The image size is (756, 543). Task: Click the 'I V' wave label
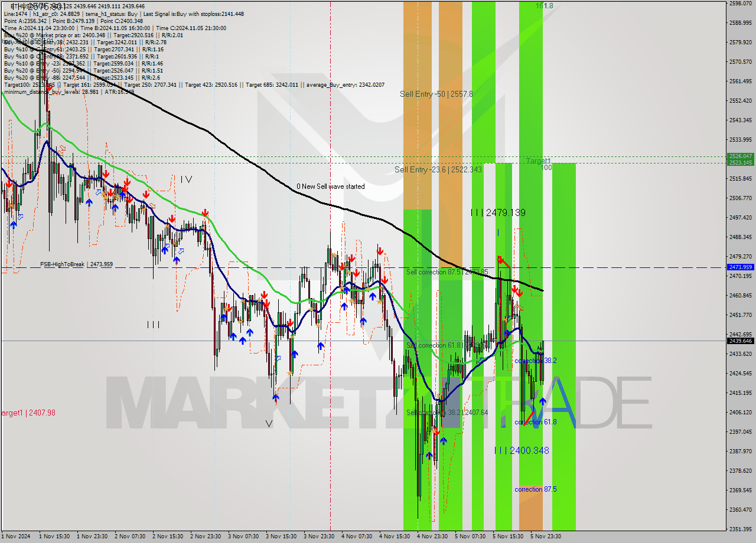coord(186,179)
